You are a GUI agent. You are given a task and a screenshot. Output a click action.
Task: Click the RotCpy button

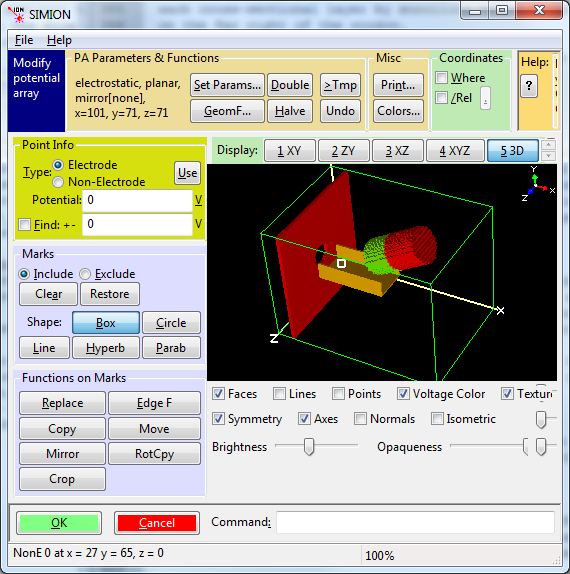tap(154, 454)
